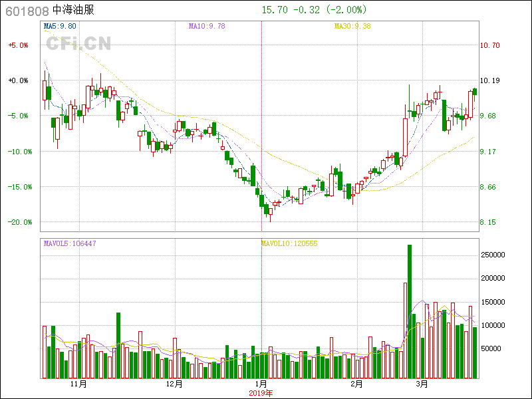Click the 11月 date marker

point(78,384)
